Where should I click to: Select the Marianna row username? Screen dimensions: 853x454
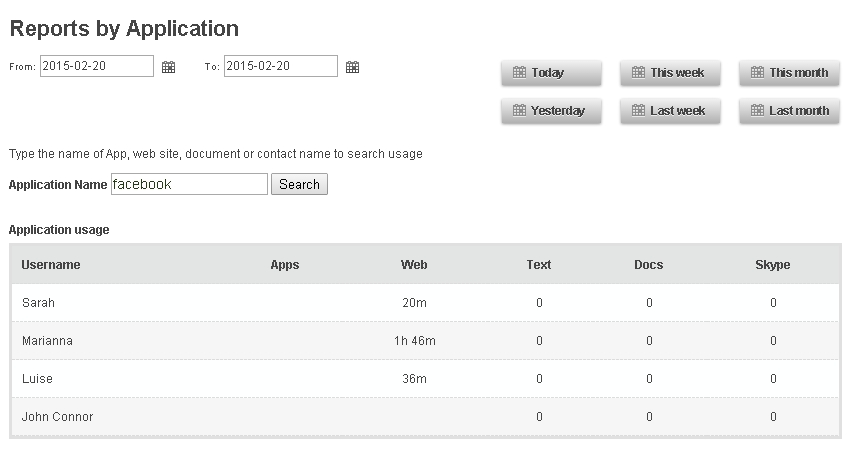(47, 341)
